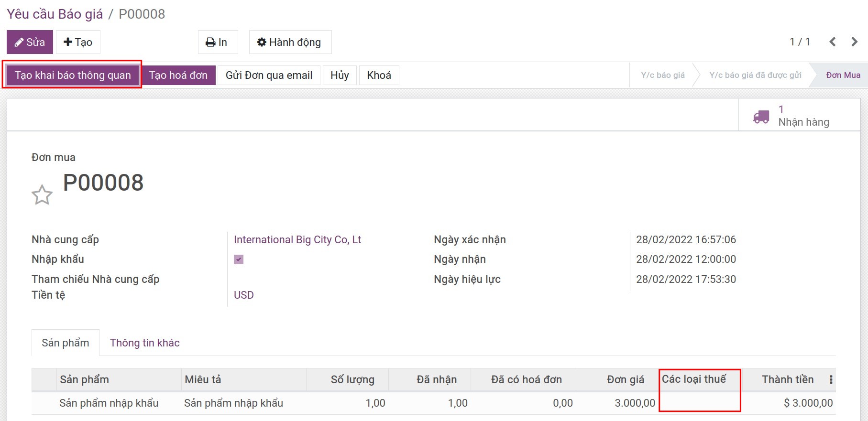Open supplier International Big City Co link

click(x=297, y=239)
